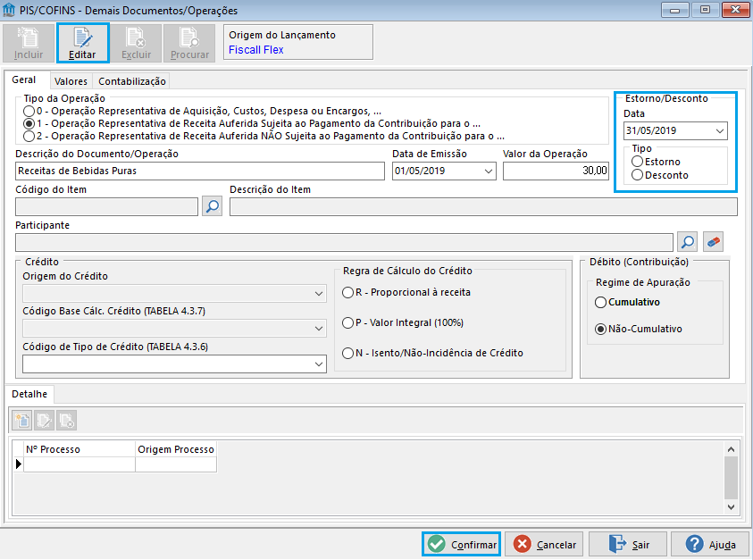
Task: Click the Excluir toolbar button
Action: 136,43
